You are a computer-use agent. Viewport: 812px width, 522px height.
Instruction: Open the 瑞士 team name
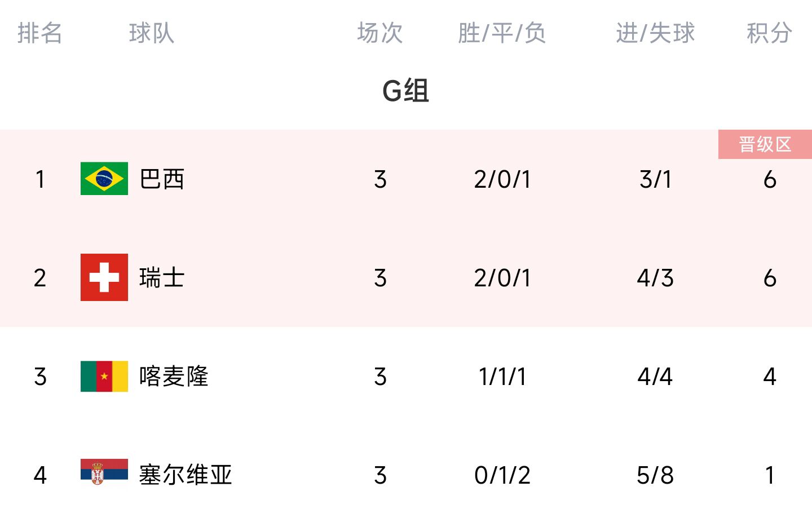click(x=162, y=278)
